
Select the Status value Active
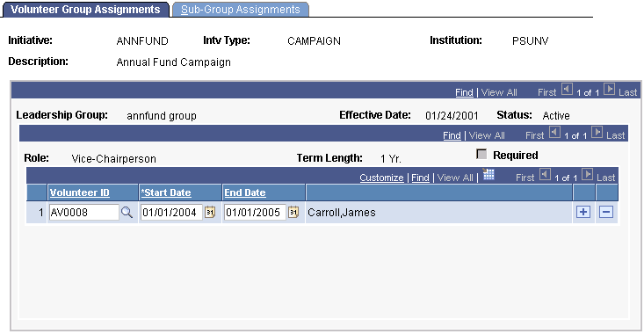coord(556,116)
